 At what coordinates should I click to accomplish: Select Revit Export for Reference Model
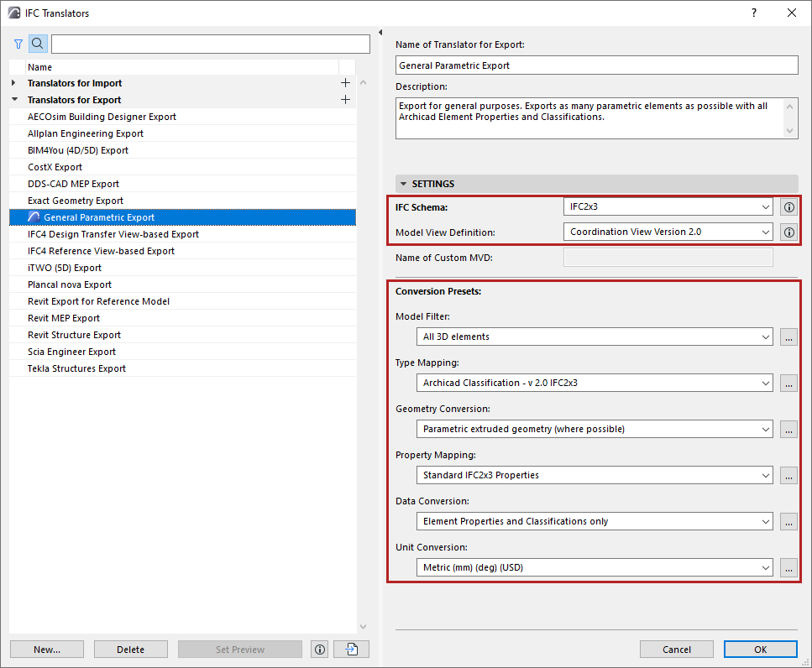[x=182, y=301]
